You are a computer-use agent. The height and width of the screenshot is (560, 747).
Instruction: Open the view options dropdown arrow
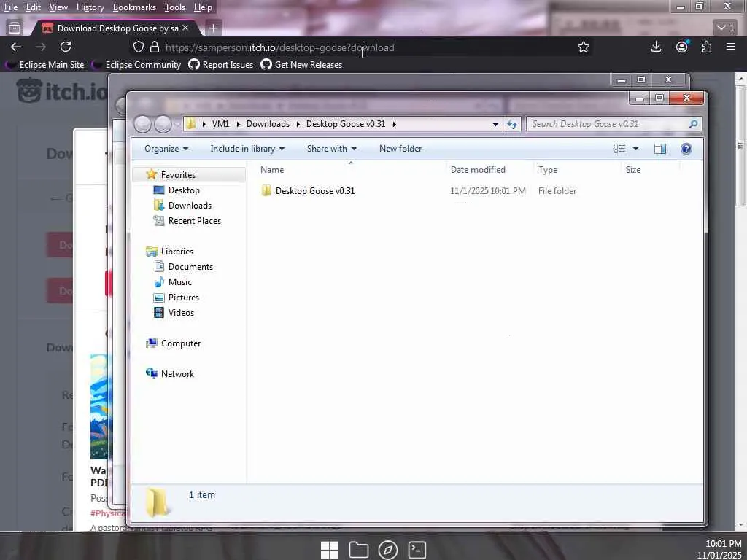(x=635, y=149)
